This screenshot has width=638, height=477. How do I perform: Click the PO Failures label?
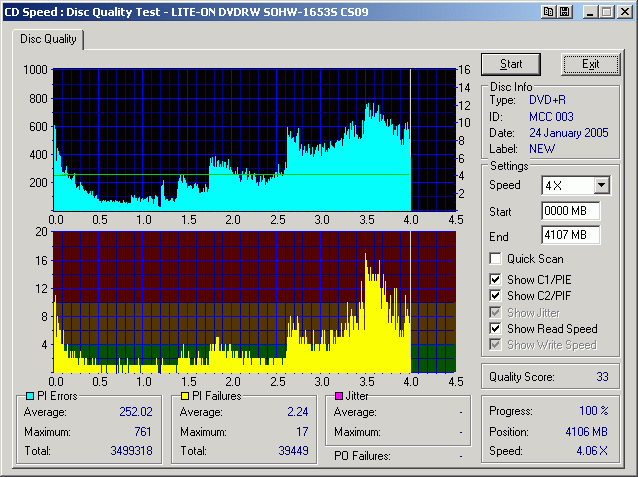[362, 456]
